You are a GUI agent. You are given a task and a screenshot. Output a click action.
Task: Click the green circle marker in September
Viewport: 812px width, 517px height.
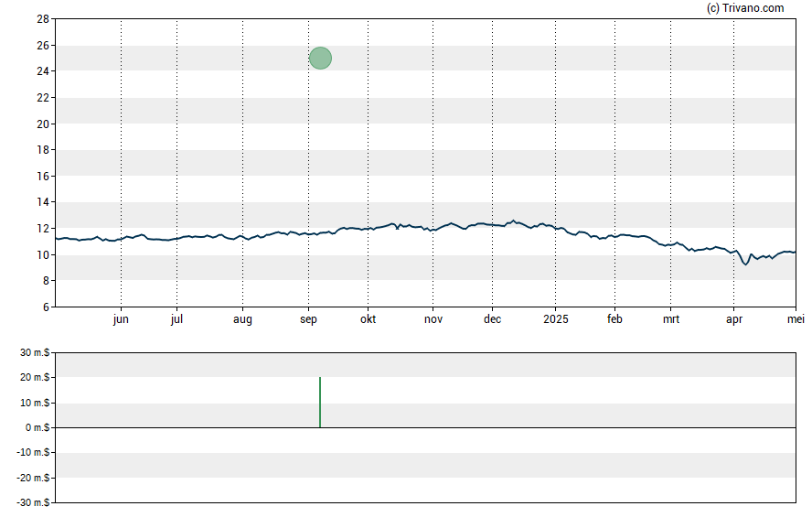tap(321, 58)
